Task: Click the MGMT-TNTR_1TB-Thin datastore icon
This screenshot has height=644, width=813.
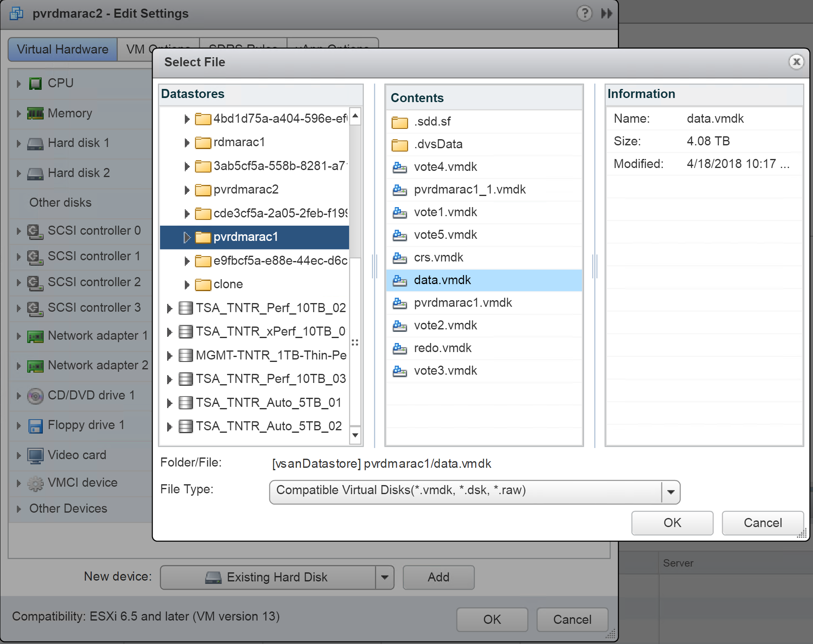Action: [186, 355]
